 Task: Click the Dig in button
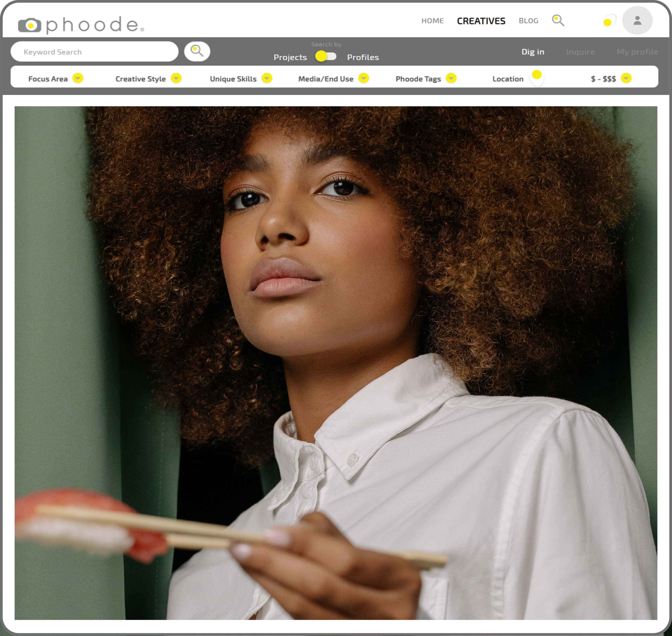[533, 51]
